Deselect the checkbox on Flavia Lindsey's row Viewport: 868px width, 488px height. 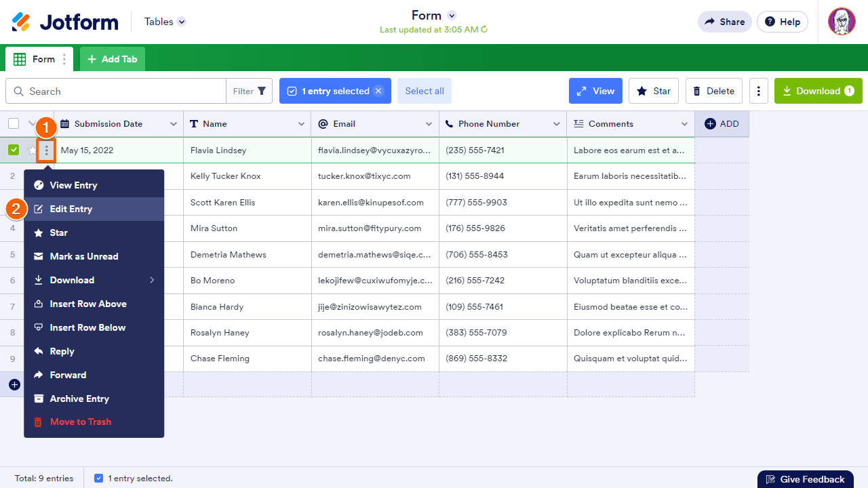click(x=14, y=150)
